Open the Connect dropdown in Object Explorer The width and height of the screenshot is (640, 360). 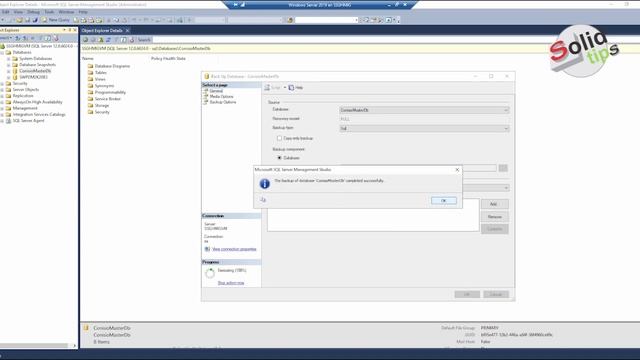[x=6, y=38]
